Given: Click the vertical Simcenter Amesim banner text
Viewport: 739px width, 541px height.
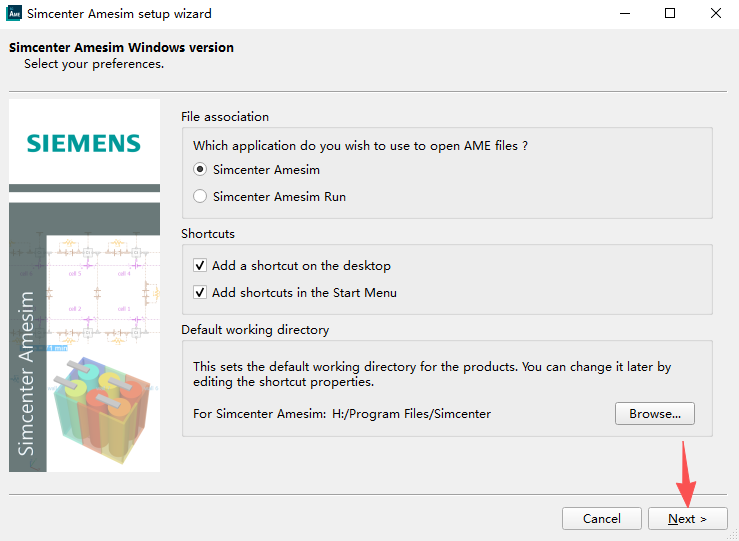Looking at the screenshot, I should 27,373.
